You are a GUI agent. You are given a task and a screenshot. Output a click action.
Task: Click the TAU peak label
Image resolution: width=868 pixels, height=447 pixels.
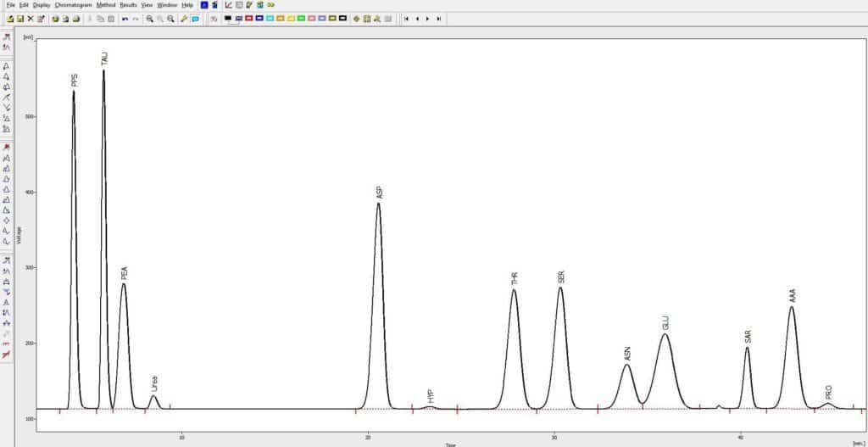[104, 59]
